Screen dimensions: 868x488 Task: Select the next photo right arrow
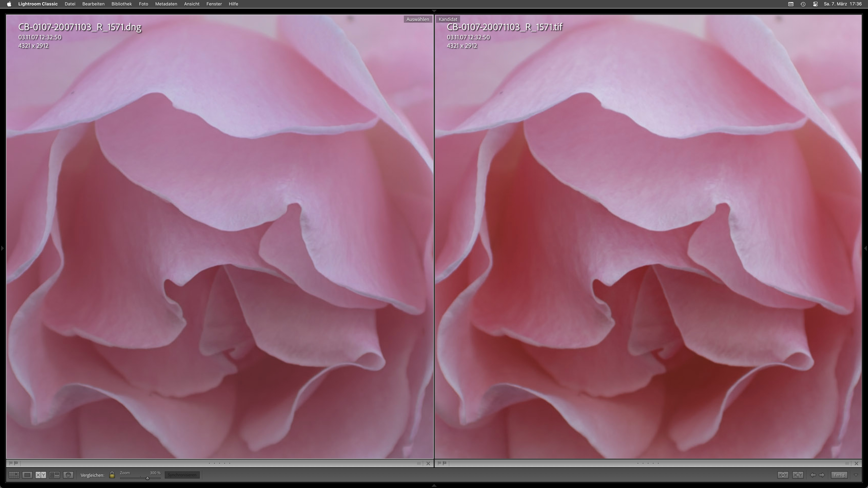(x=822, y=475)
